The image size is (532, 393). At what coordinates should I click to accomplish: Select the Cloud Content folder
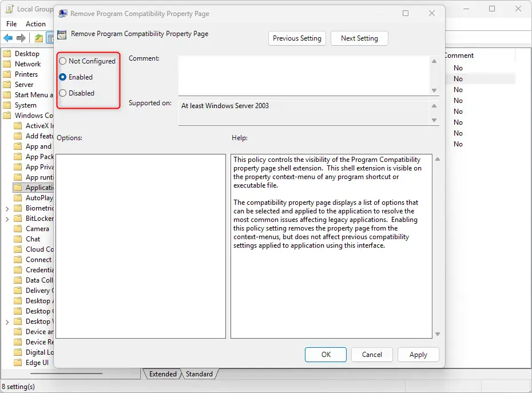tap(34, 249)
